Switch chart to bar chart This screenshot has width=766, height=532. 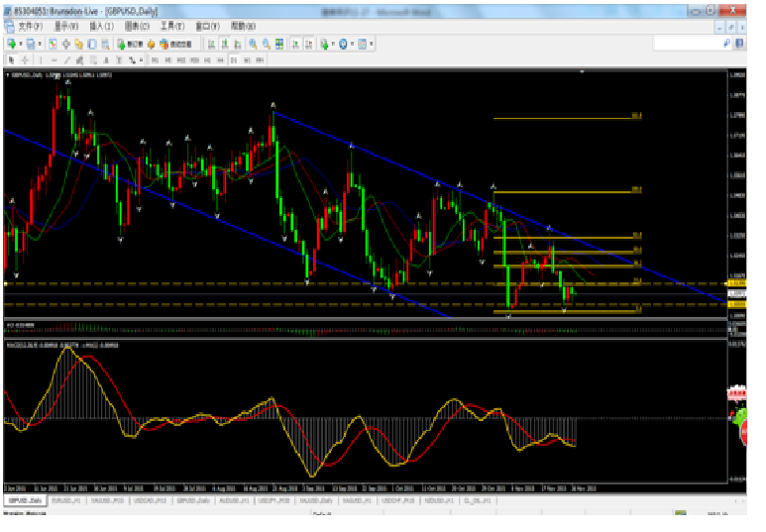pyautogui.click(x=211, y=44)
